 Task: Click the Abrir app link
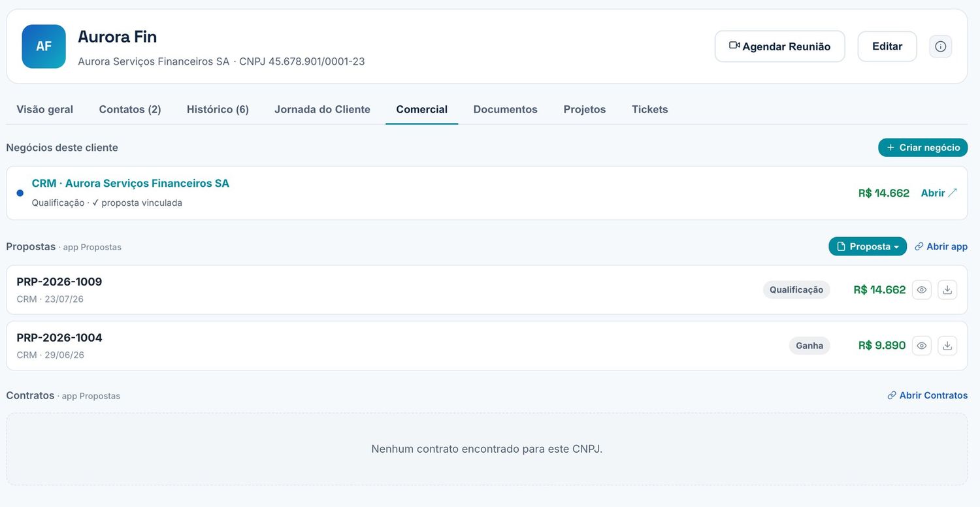[x=941, y=246]
